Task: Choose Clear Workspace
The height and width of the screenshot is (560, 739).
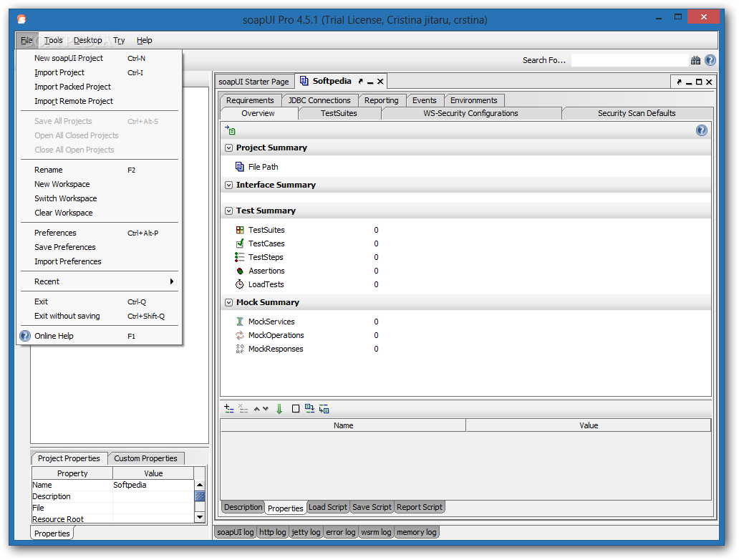Action: pyautogui.click(x=100, y=213)
